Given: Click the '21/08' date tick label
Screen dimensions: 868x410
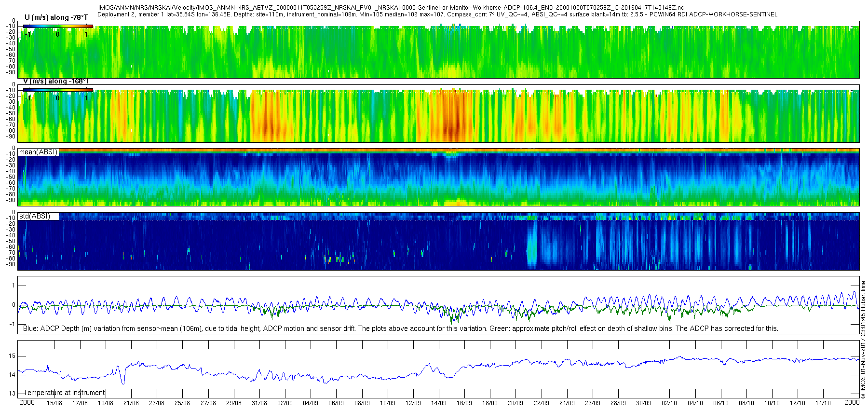Looking at the screenshot, I should (x=131, y=403).
